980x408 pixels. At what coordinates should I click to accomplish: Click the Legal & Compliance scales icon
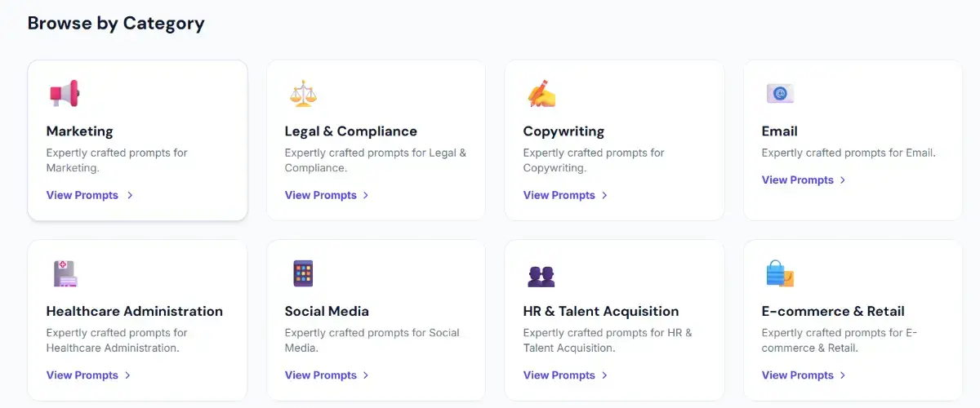[303, 94]
